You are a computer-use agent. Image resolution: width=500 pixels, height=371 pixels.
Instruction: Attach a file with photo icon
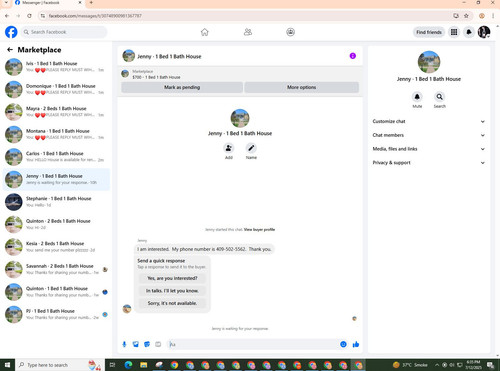coord(136,344)
